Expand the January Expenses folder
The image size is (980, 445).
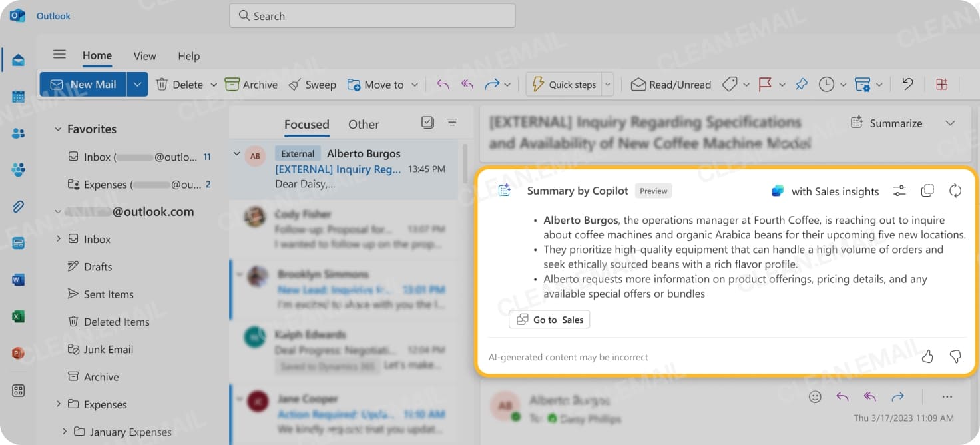point(64,431)
